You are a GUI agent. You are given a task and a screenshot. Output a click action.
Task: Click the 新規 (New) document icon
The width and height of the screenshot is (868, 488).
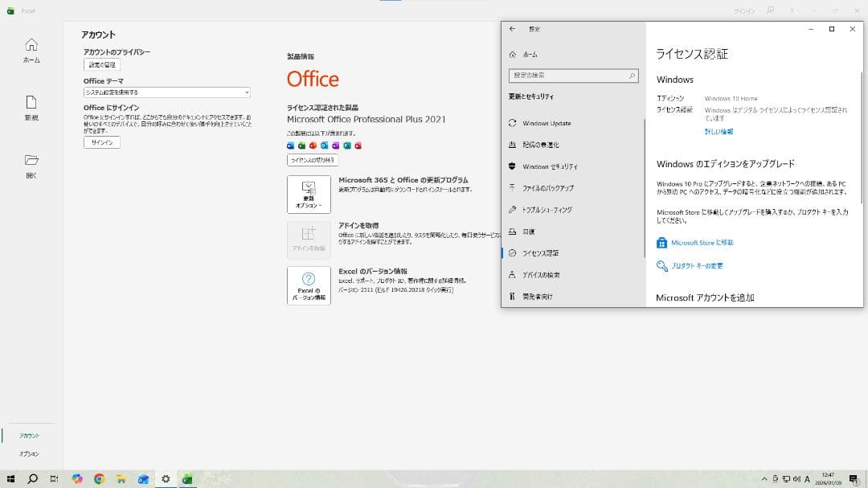[31, 103]
